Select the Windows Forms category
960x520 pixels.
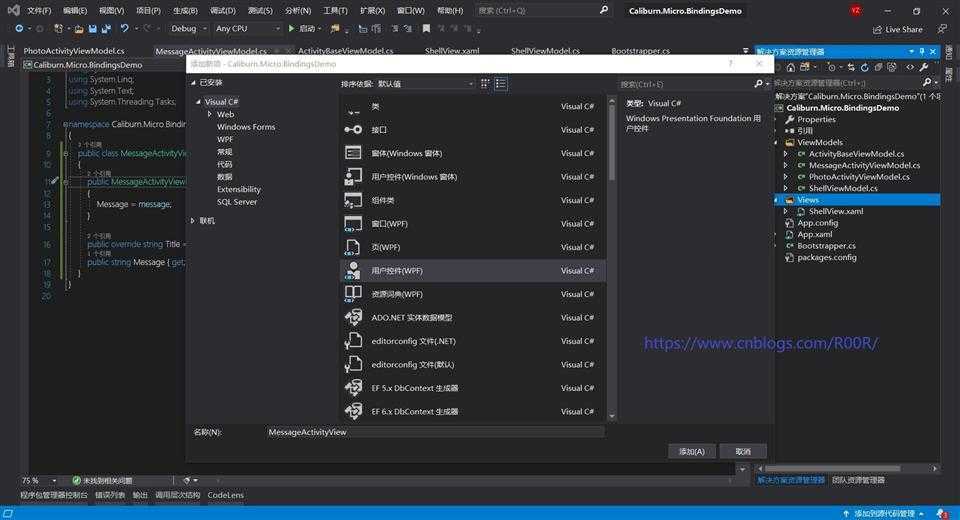[x=246, y=127]
